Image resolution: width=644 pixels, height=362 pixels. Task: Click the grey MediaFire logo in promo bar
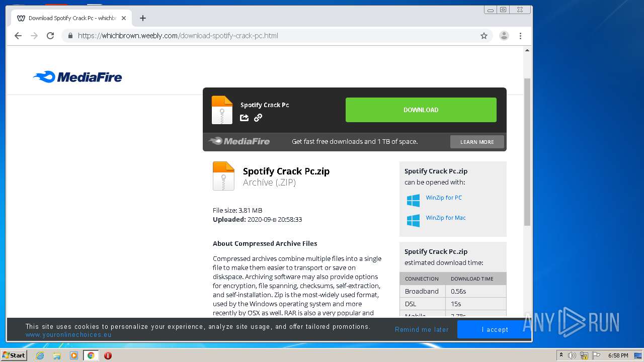(239, 141)
